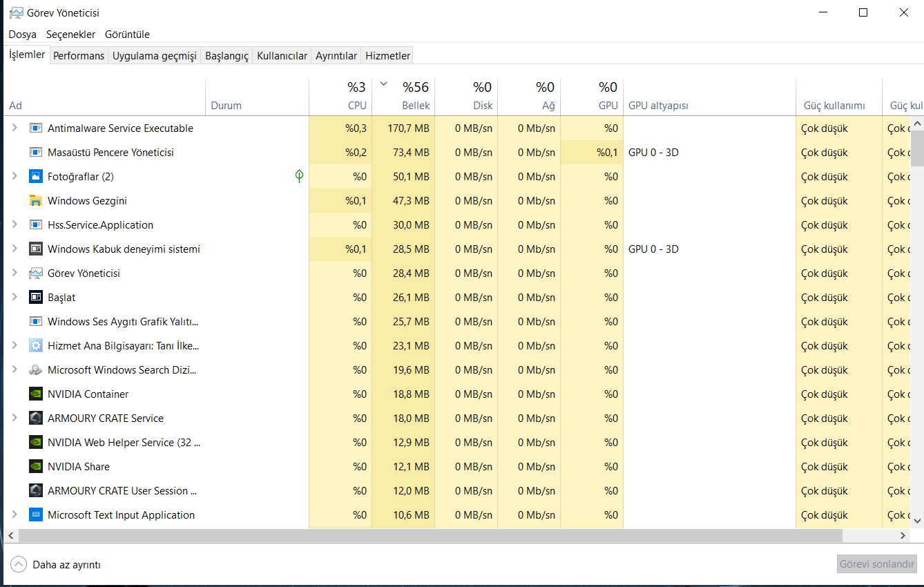Image resolution: width=924 pixels, height=587 pixels.
Task: Sort by the Durum column header
Action: 257,97
